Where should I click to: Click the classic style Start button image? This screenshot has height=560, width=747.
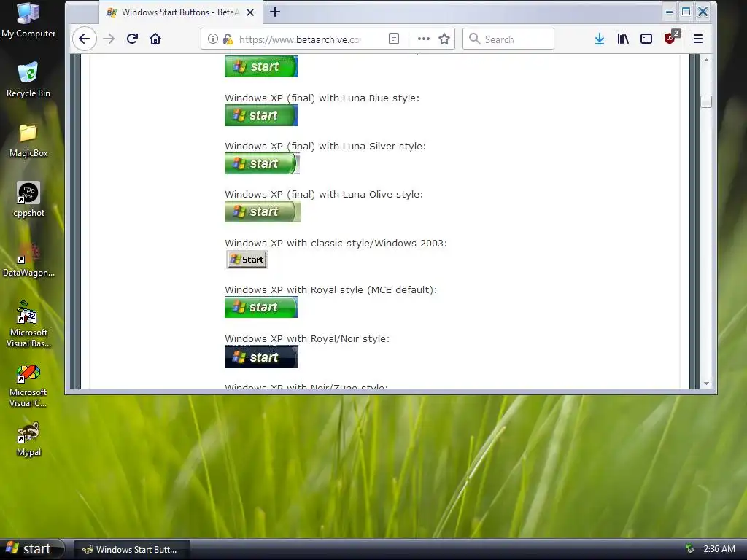coord(247,260)
